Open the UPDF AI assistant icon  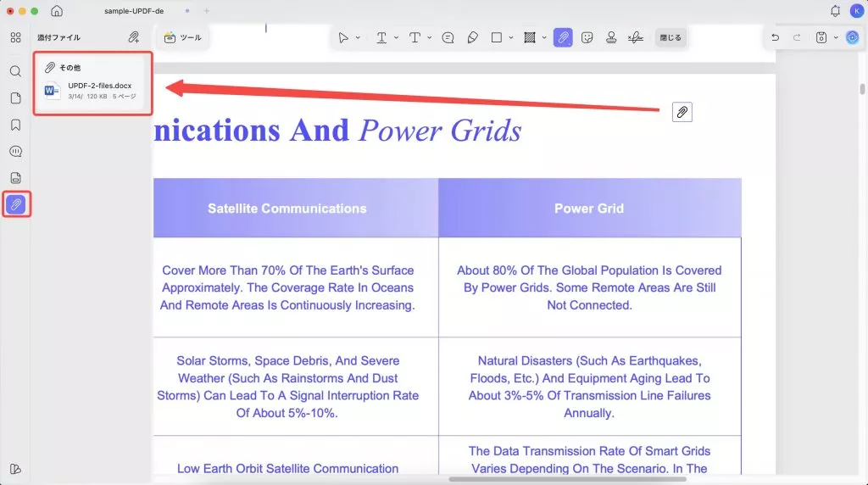853,37
